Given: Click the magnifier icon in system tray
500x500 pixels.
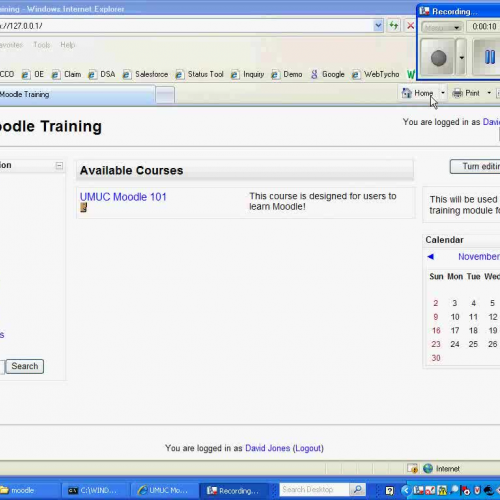Looking at the screenshot, I should pos(454,490).
